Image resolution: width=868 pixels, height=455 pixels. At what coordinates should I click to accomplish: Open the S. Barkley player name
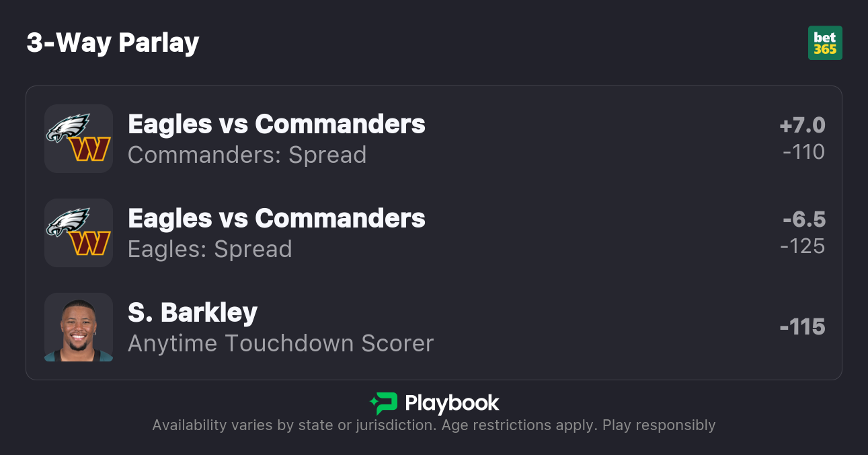coord(192,312)
